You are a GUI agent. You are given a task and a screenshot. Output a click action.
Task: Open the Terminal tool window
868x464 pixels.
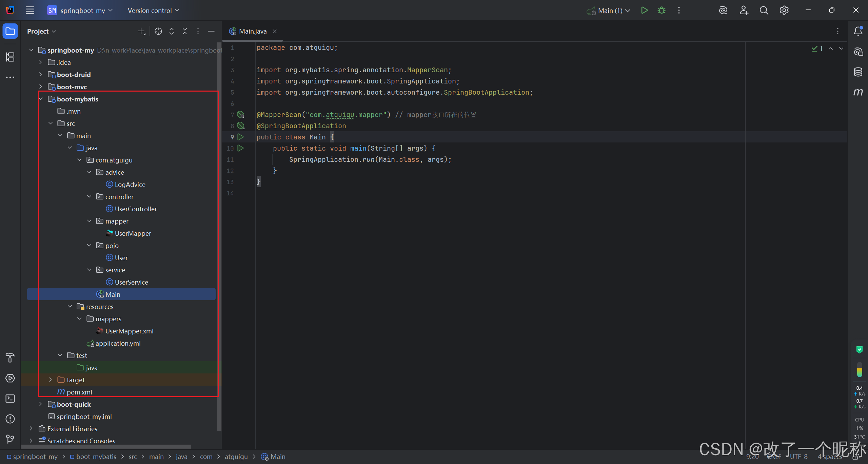click(10, 399)
